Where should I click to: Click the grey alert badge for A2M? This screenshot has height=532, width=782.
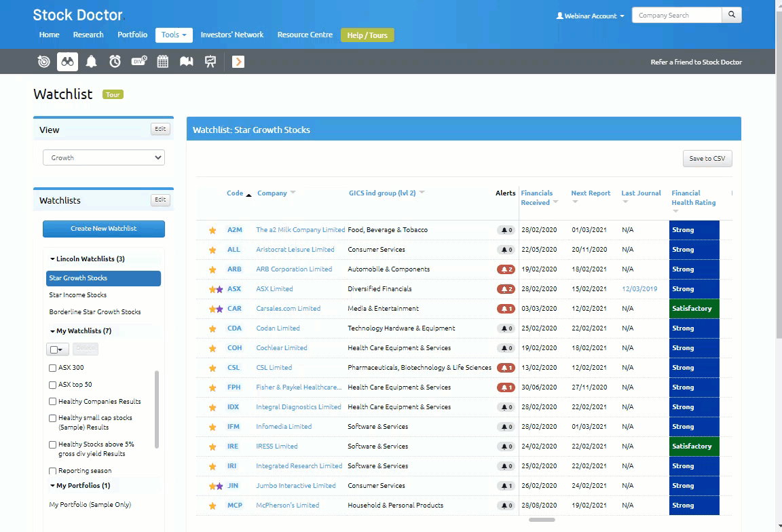point(506,230)
